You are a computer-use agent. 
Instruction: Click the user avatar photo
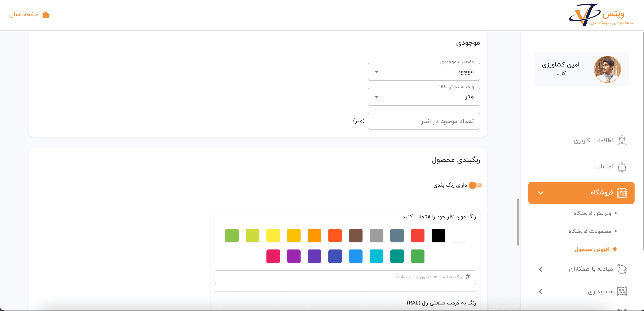click(607, 69)
